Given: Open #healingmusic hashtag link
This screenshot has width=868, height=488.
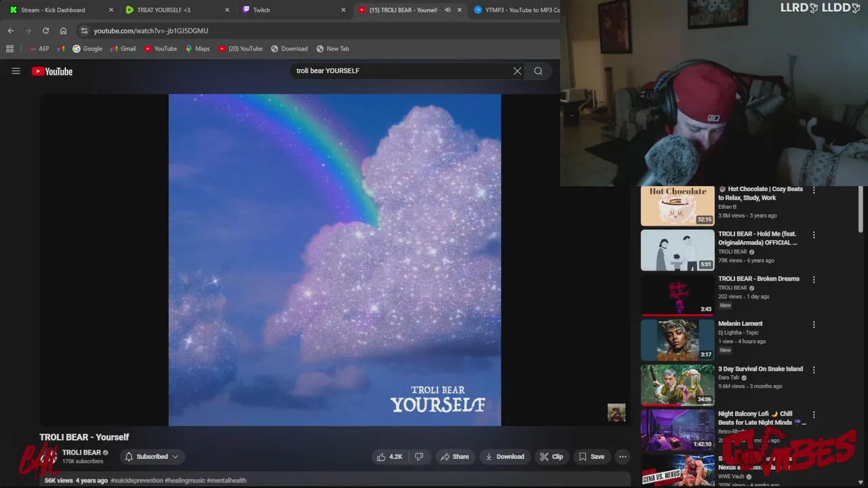Looking at the screenshot, I should coord(184,481).
